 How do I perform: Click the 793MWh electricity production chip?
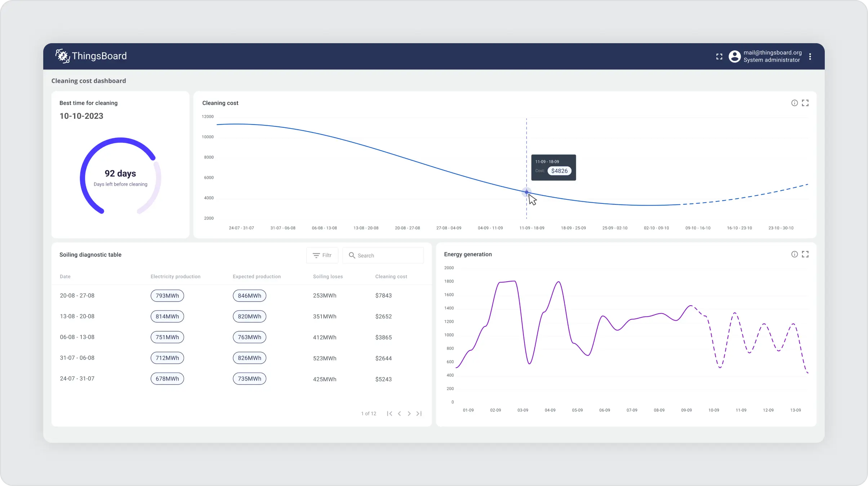tap(167, 295)
